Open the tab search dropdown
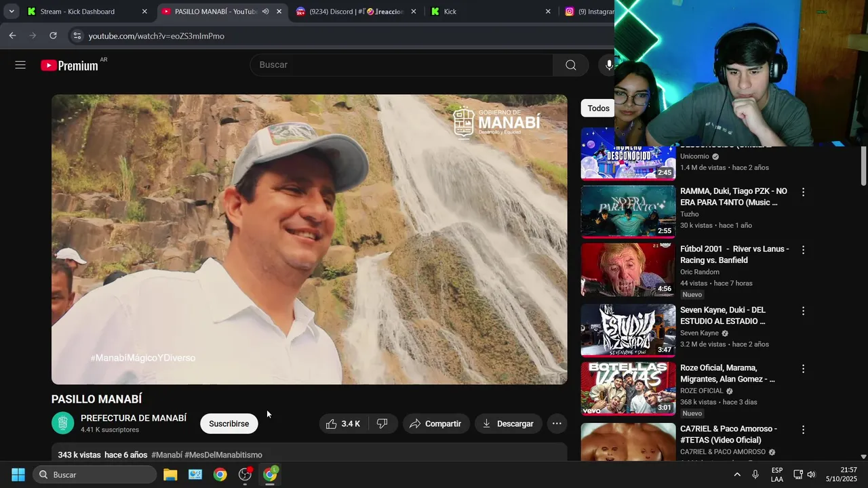The image size is (868, 488). coord(12,12)
